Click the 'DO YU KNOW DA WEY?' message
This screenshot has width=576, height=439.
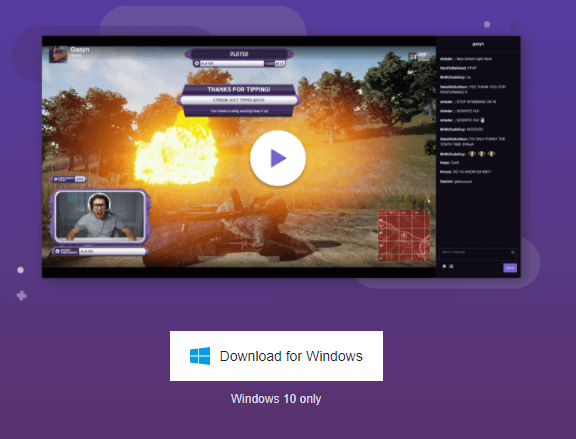pos(465,172)
